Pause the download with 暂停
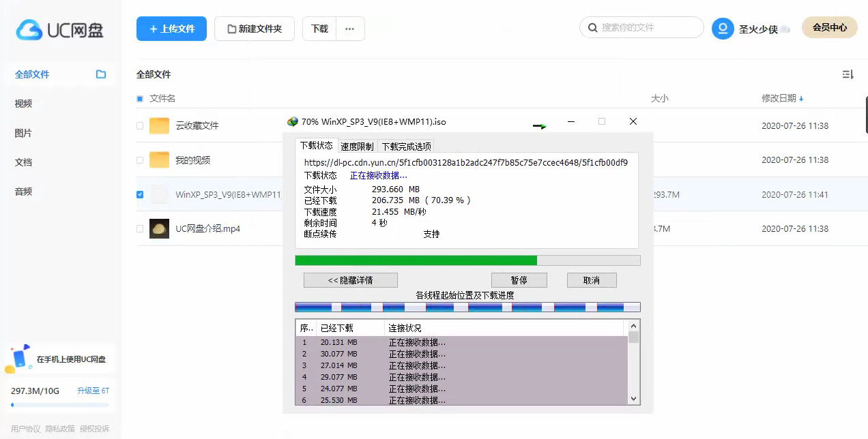 [519, 280]
